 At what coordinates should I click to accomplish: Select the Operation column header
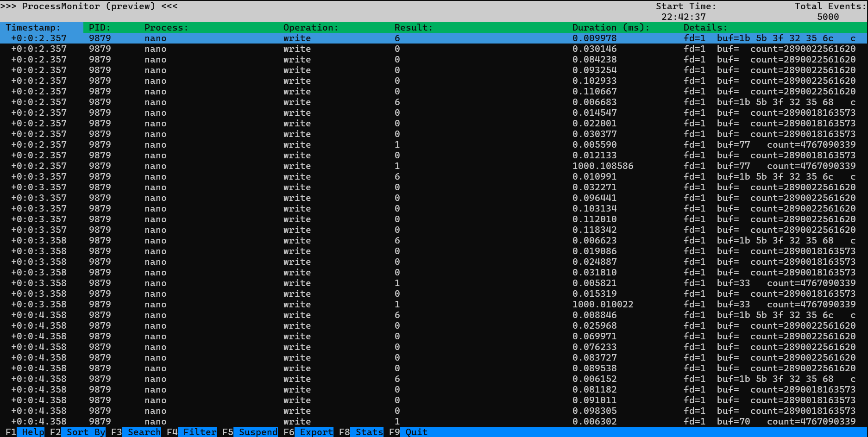311,28
